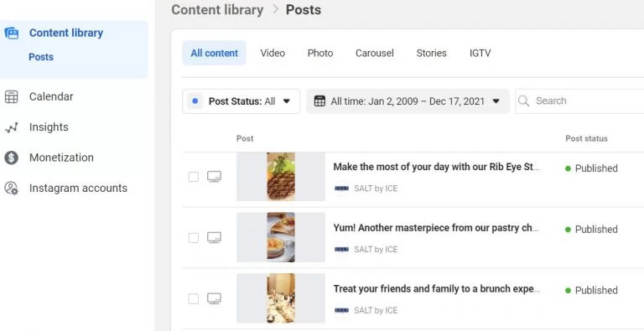
Task: Switch to the All content tab
Action: pos(215,53)
